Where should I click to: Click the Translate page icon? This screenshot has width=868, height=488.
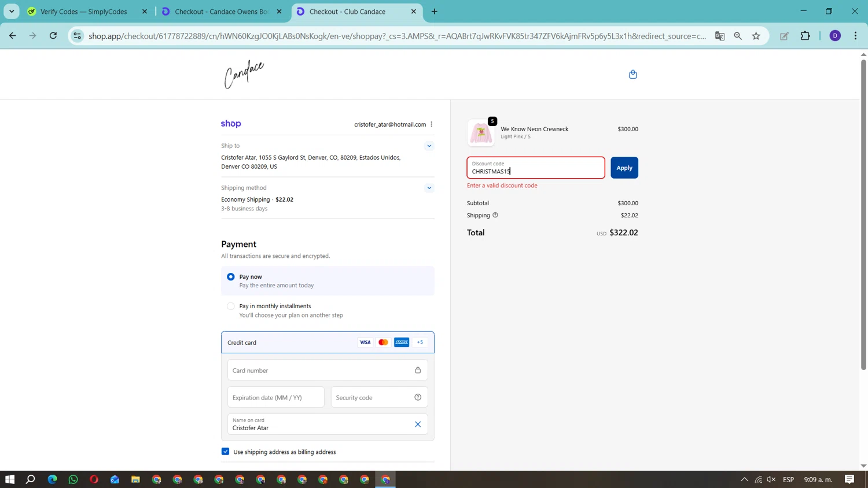(x=720, y=36)
